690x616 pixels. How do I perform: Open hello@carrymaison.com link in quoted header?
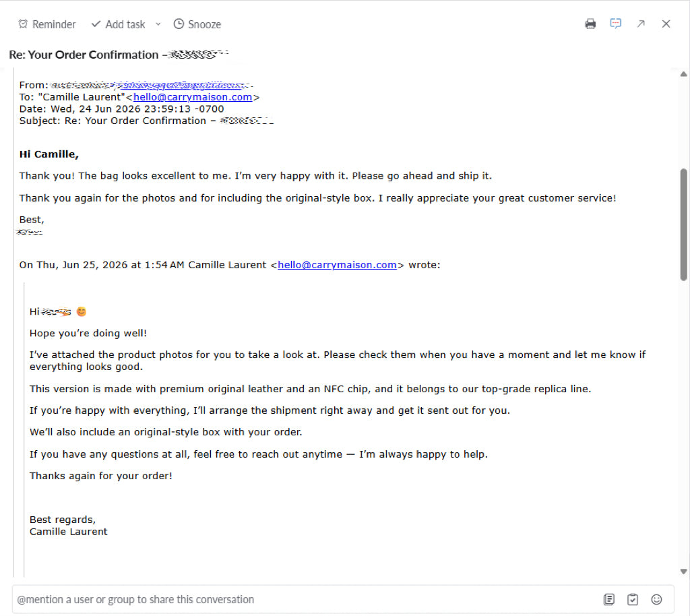[337, 265]
